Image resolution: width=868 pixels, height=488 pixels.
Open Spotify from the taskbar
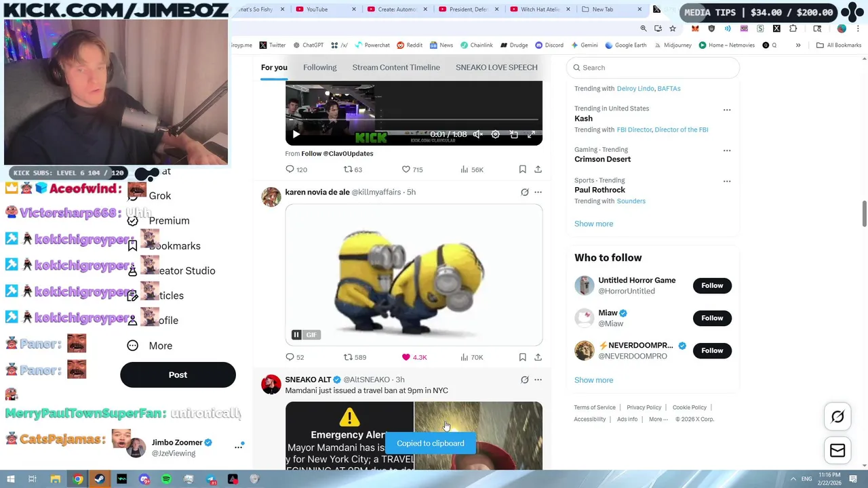[166, 479]
